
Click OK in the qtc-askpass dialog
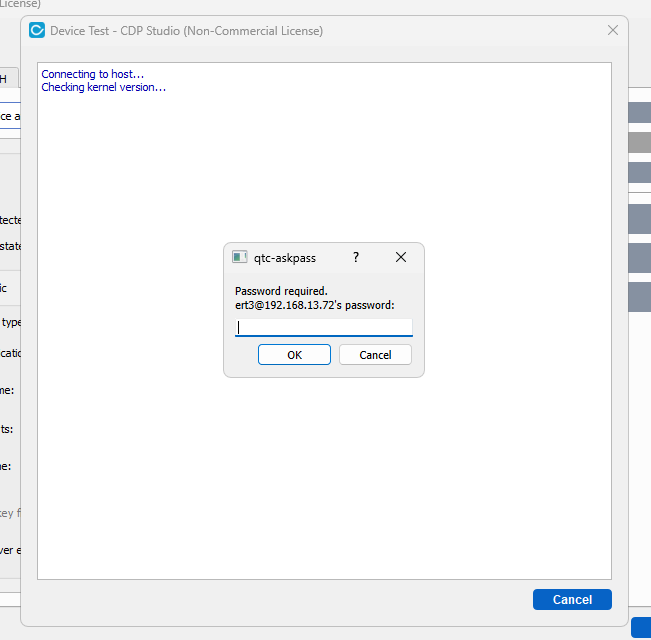[294, 355]
